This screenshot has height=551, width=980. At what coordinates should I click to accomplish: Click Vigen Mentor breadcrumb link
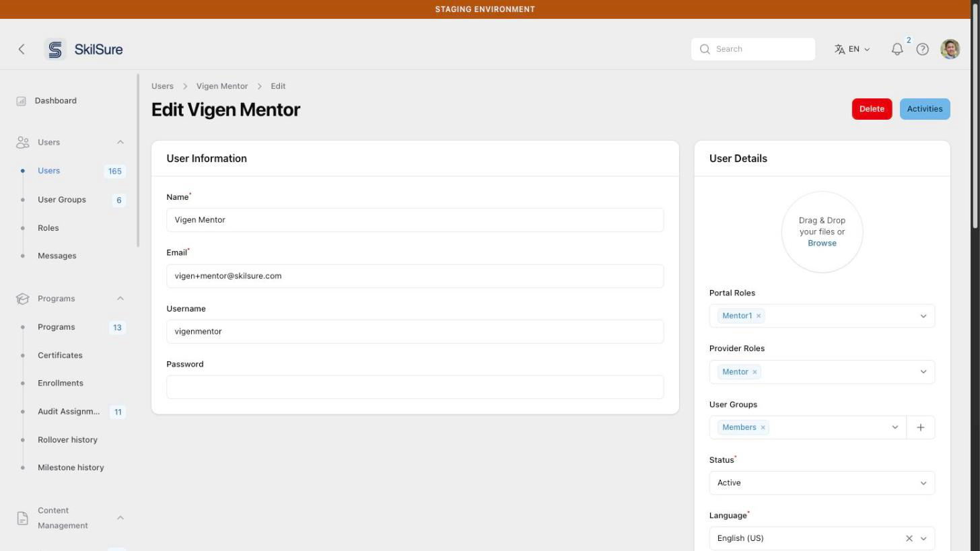[x=222, y=86]
